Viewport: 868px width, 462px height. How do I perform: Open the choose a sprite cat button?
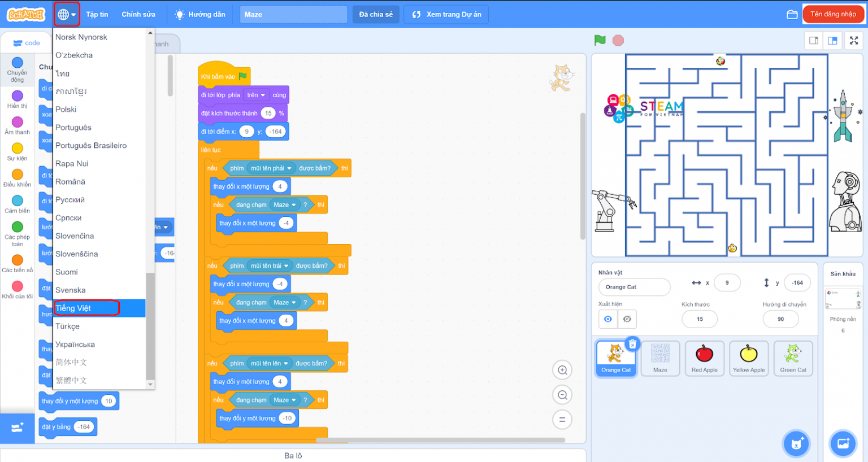point(797,443)
